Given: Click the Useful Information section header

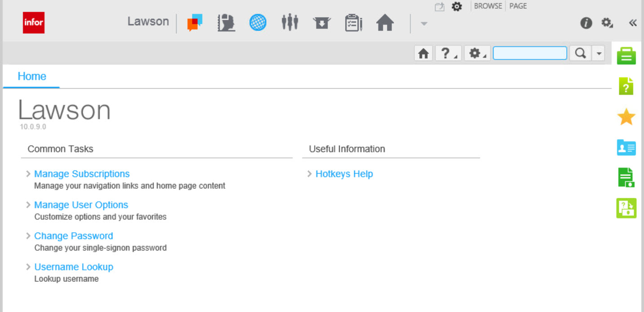Looking at the screenshot, I should click(x=347, y=149).
